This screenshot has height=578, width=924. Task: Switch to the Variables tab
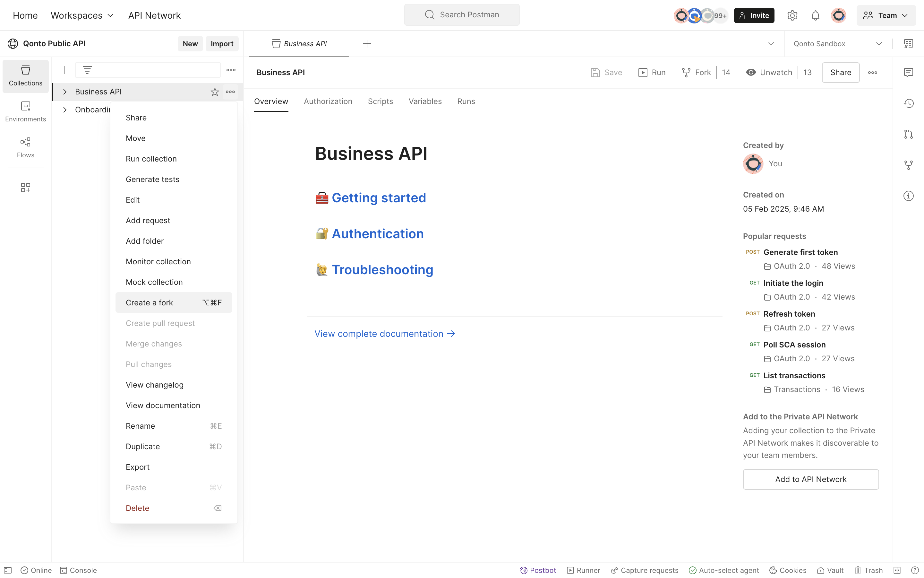coord(425,101)
